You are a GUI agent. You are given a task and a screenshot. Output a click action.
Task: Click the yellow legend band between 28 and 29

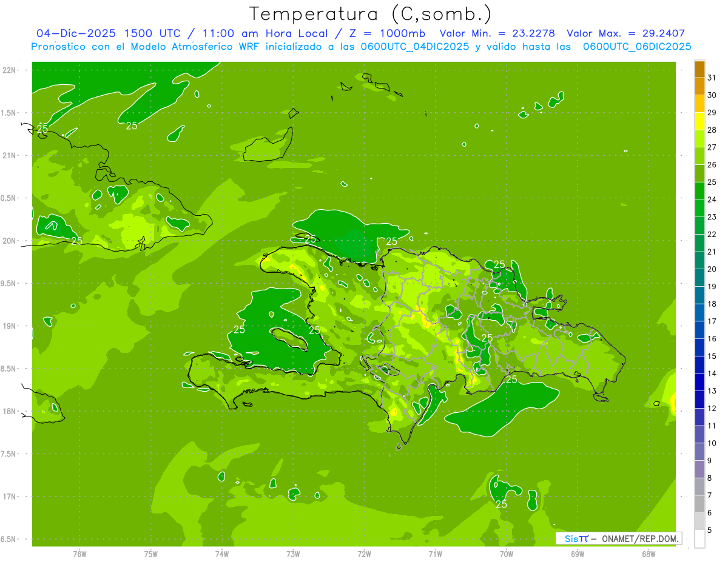pyautogui.click(x=699, y=121)
